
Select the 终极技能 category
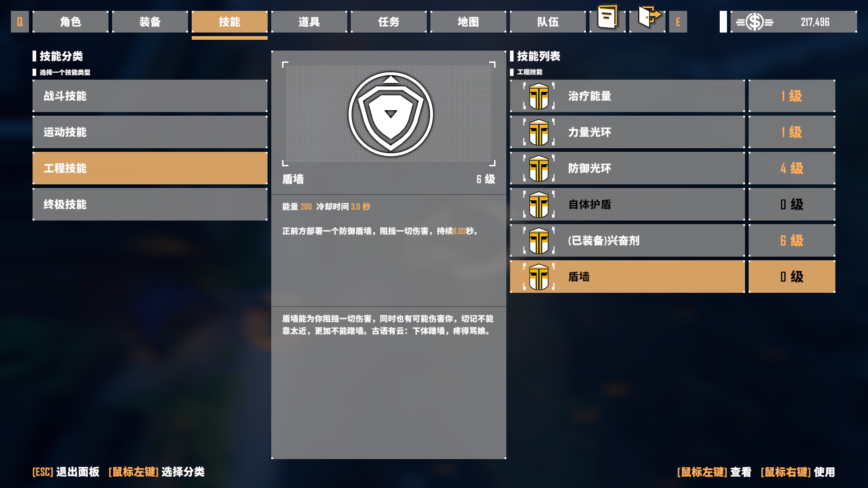[150, 204]
